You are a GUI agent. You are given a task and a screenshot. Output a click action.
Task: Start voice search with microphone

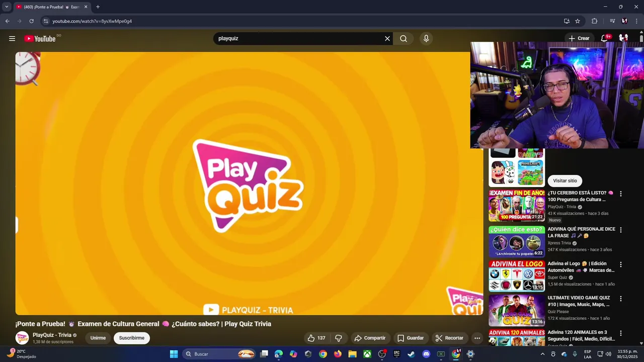click(426, 39)
